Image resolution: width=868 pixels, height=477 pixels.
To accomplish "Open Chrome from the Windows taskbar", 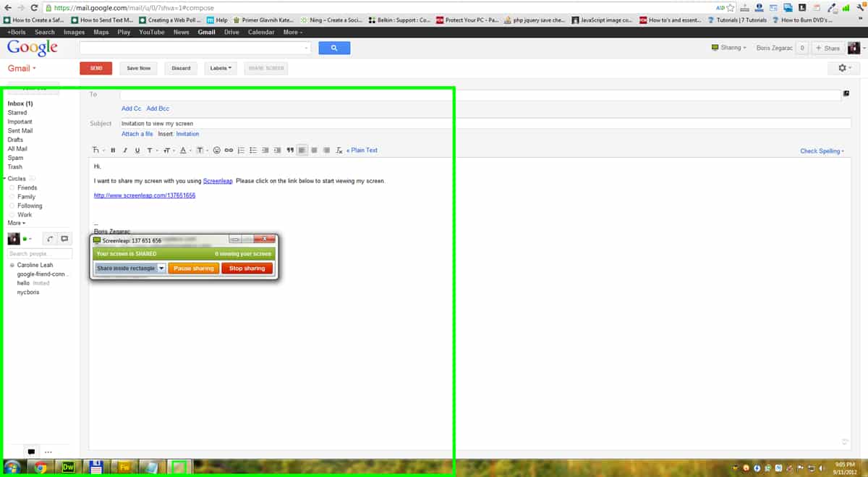I will tap(41, 468).
